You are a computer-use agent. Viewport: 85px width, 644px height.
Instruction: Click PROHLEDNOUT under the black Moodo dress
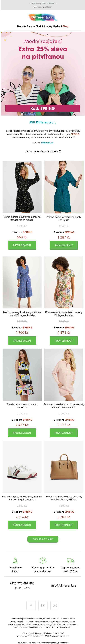coord(22,245)
